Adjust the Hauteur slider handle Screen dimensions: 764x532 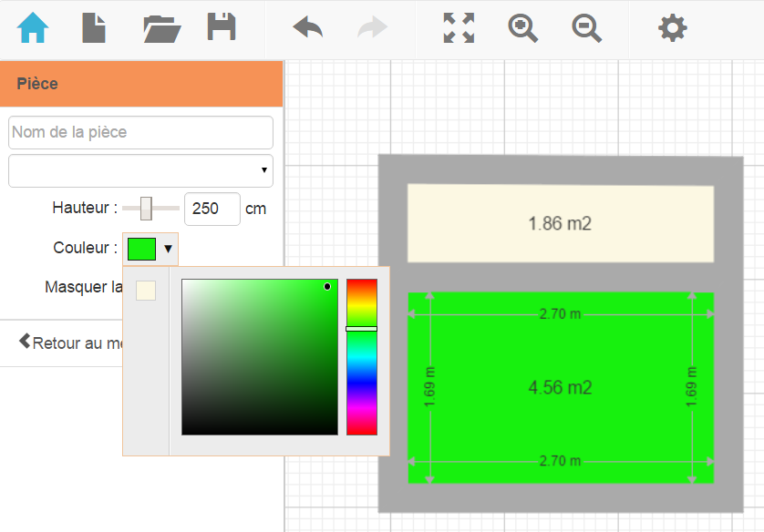(x=146, y=209)
